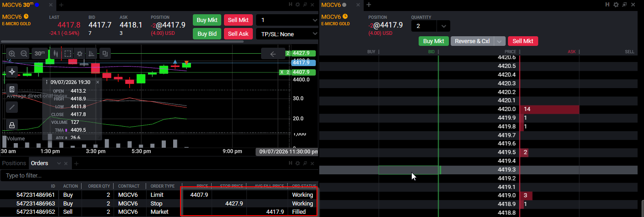Close the Orders tab
Viewport: 644px width, 217px height.
tap(65, 163)
